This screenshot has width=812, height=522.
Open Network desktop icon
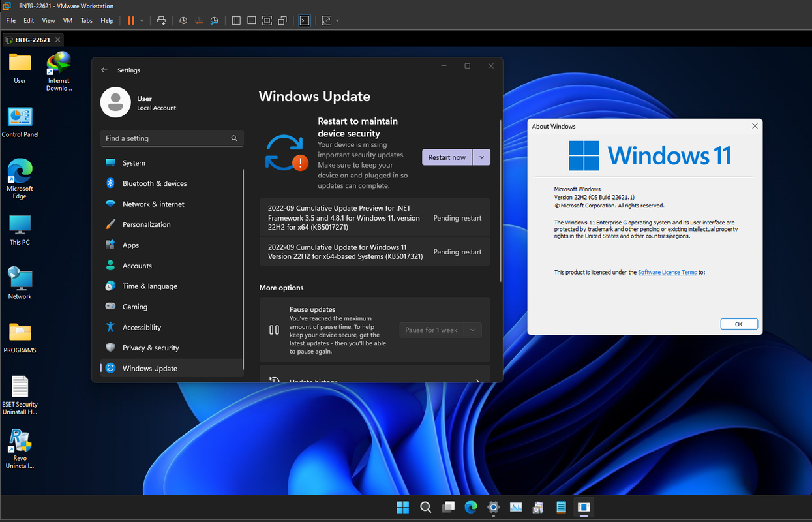(20, 284)
